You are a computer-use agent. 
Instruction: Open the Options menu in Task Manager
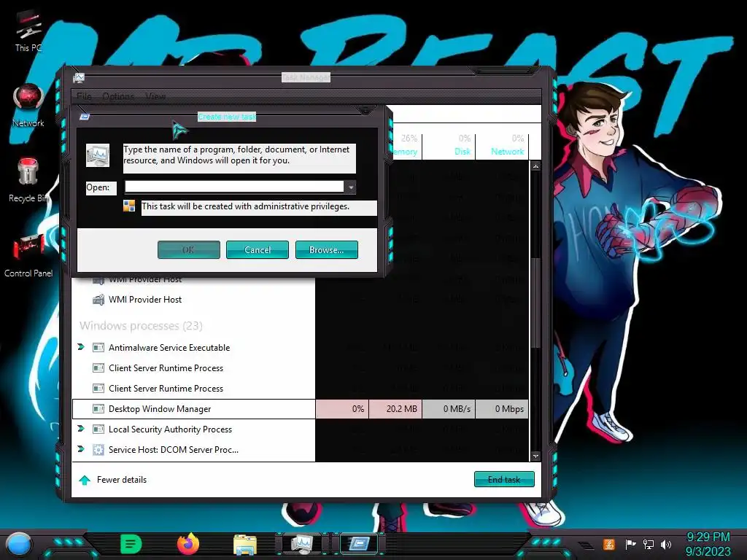[x=118, y=96]
